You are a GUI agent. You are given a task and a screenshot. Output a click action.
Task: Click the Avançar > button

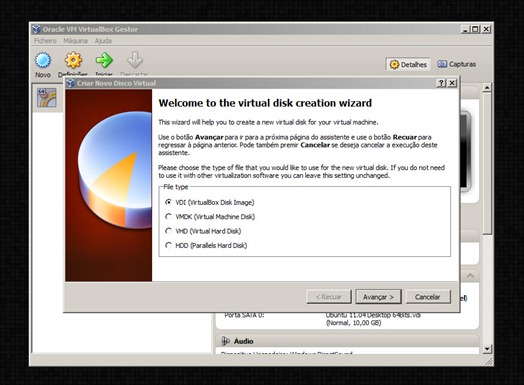click(x=378, y=297)
